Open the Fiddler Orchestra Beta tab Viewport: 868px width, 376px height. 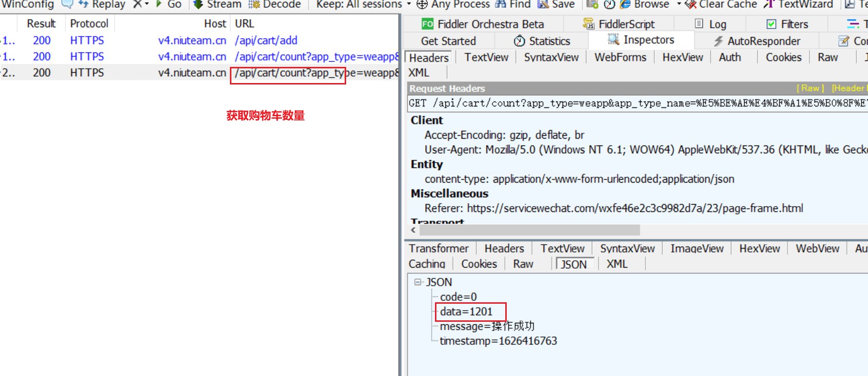tap(483, 24)
